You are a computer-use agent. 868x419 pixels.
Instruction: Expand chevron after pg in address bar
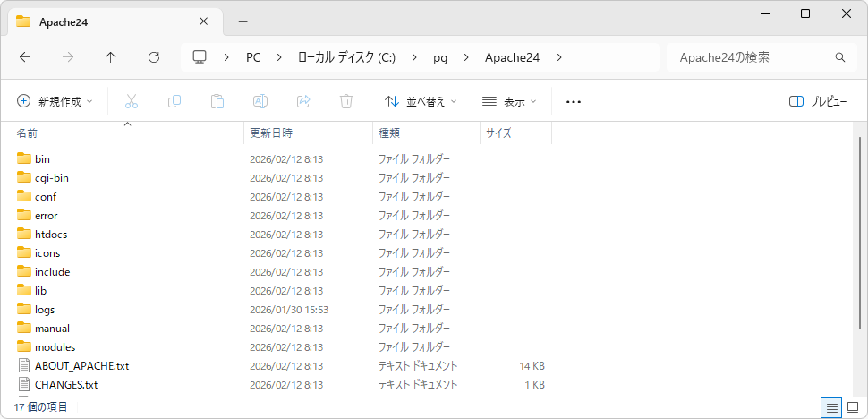coord(466,57)
